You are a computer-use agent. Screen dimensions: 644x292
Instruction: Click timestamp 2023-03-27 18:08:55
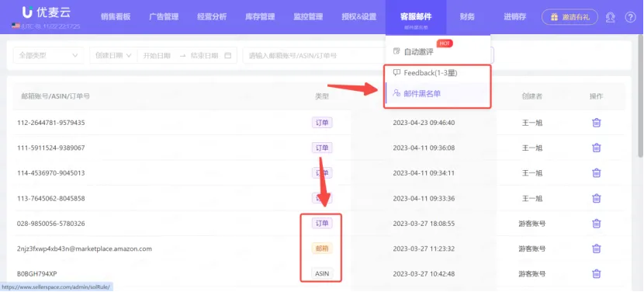(424, 224)
